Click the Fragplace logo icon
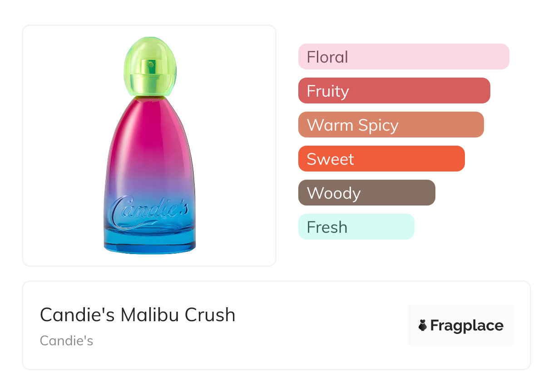The image size is (553, 392). point(423,325)
